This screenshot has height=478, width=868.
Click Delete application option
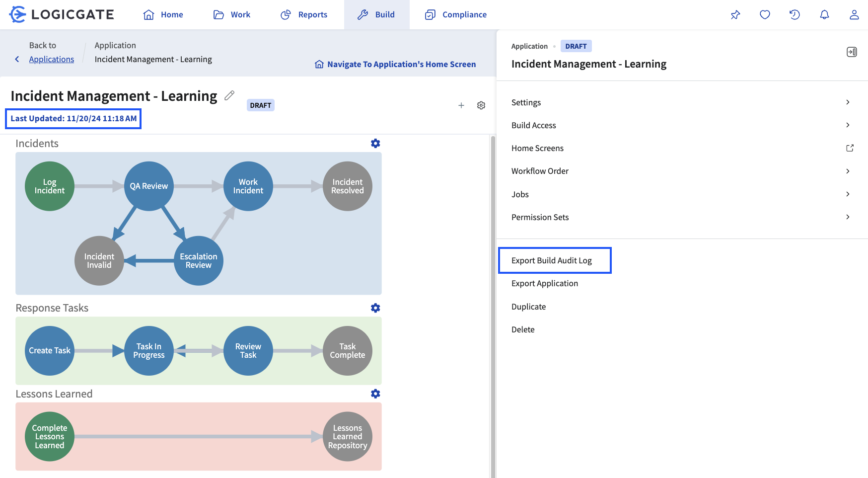(x=523, y=329)
